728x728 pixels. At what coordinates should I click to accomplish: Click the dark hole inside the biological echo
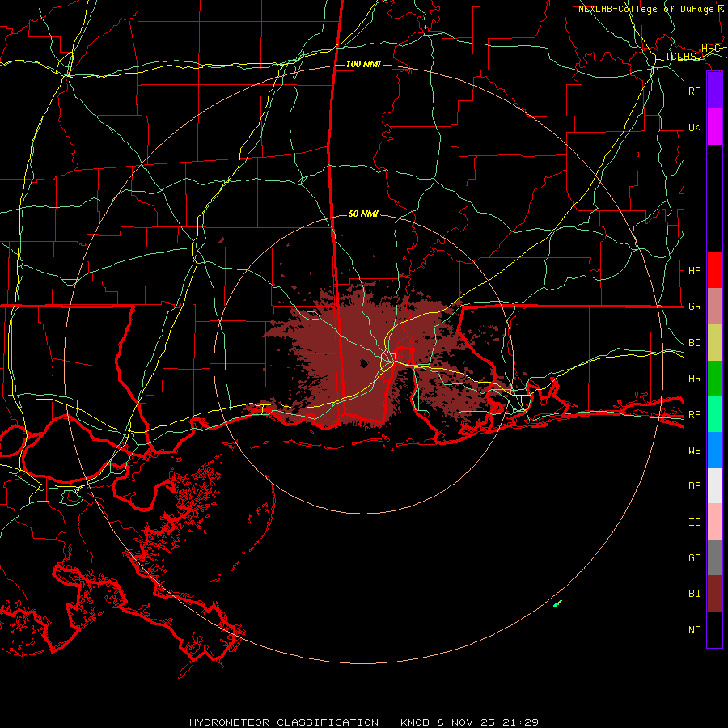[363, 363]
